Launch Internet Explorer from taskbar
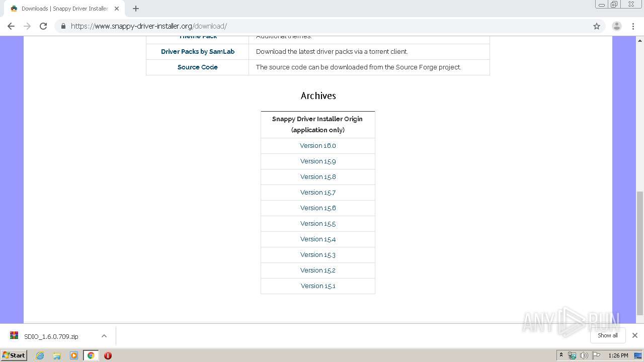The image size is (644, 362). coord(40,355)
